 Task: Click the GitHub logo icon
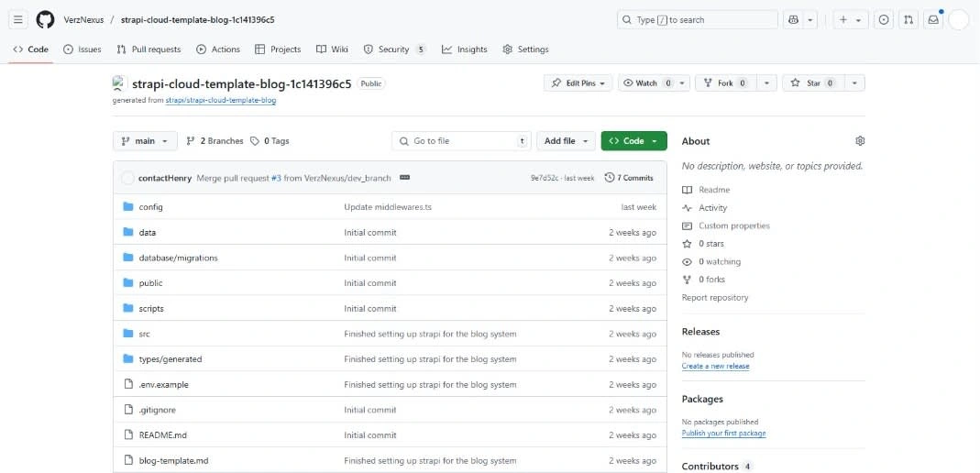tap(45, 20)
